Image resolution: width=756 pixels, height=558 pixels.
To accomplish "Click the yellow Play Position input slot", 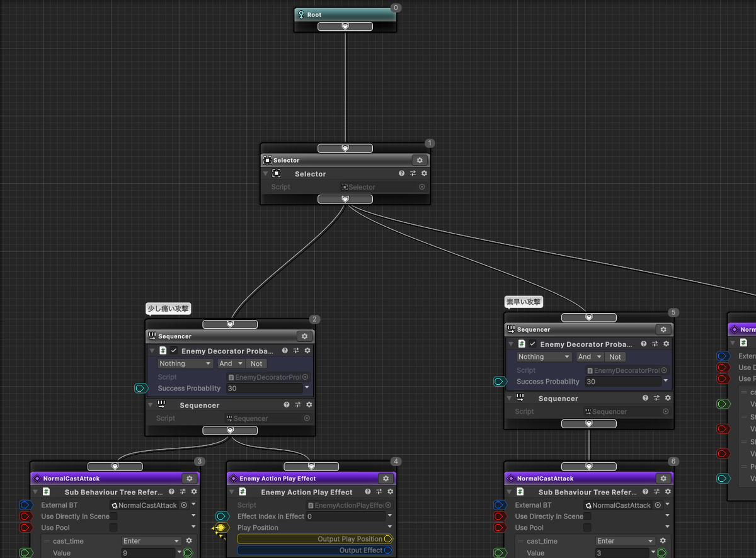I will click(220, 528).
